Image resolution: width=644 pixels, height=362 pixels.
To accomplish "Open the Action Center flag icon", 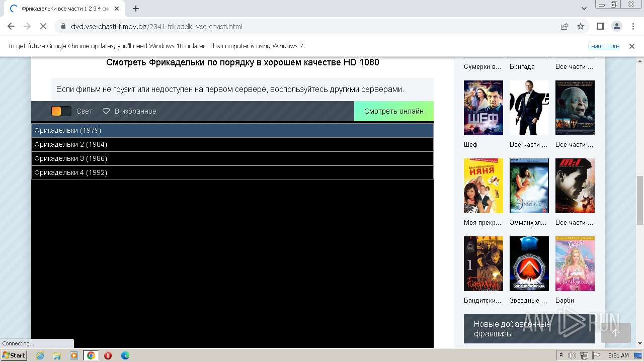I will click(x=596, y=355).
